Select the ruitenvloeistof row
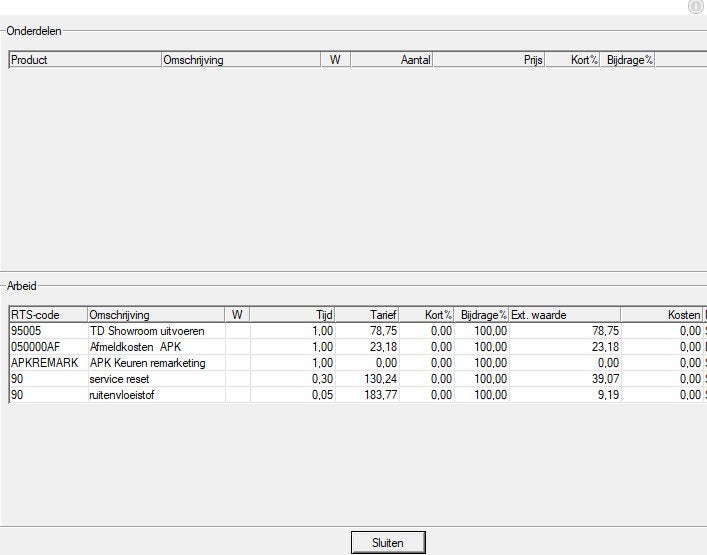707x555 pixels. click(358, 395)
